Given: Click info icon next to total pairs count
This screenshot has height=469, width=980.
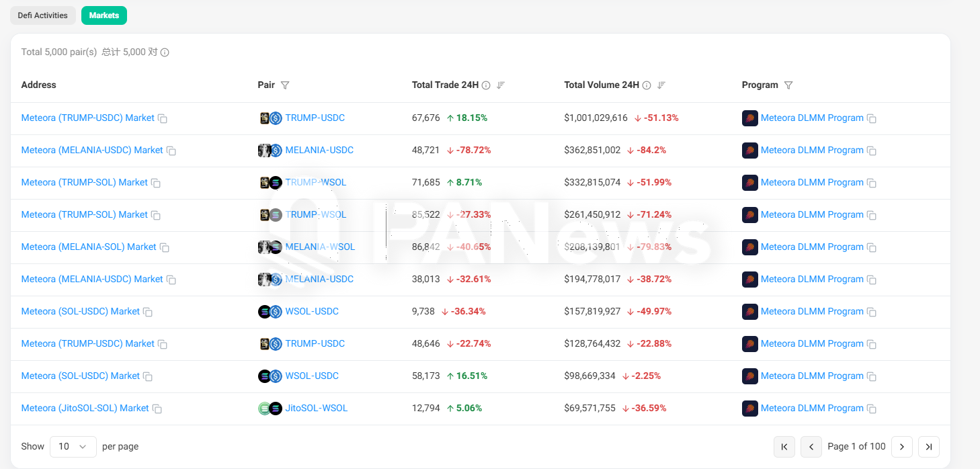Looking at the screenshot, I should tap(165, 52).
